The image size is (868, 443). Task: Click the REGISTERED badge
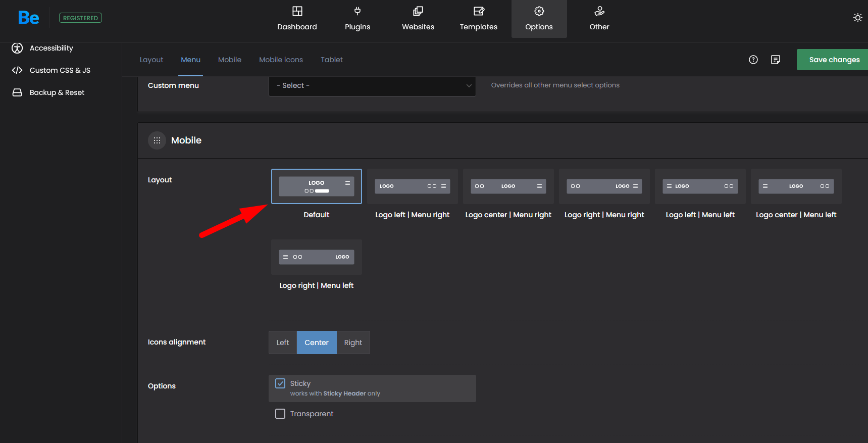coord(80,18)
